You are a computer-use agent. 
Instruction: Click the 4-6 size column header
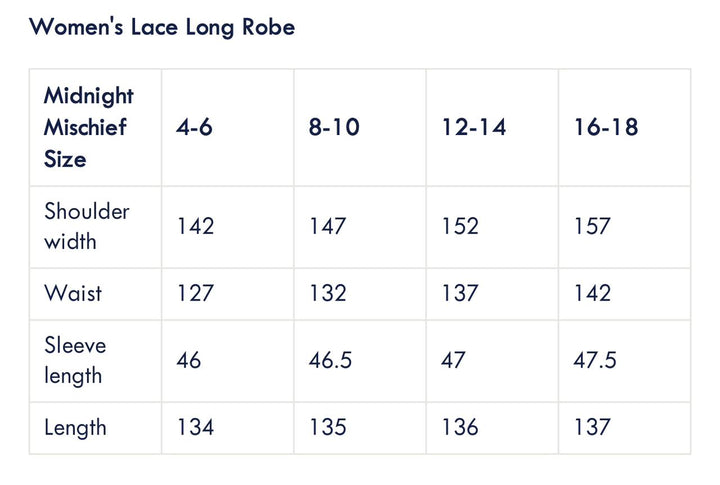[x=194, y=128]
